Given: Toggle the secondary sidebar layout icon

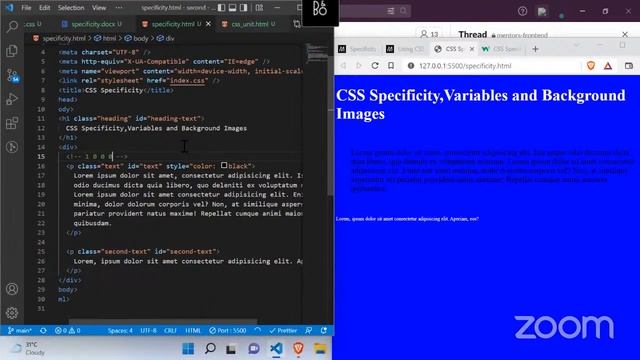Looking at the screenshot, I should [244, 8].
